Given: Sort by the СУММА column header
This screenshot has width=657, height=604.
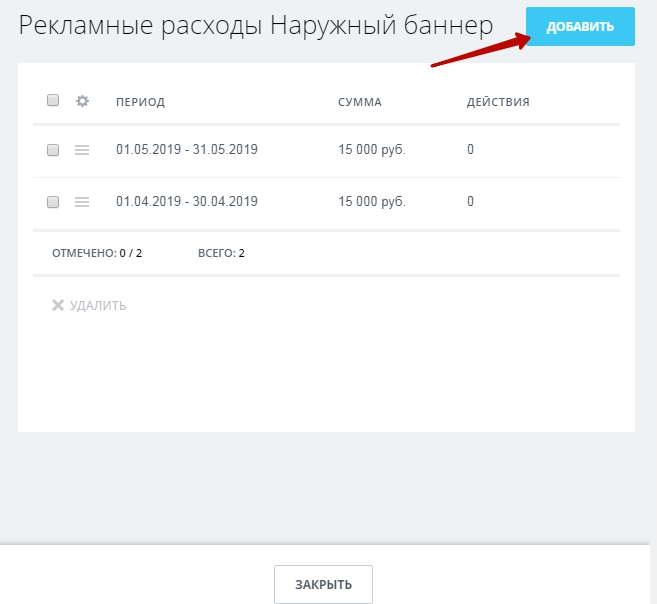Looking at the screenshot, I should coord(360,102).
